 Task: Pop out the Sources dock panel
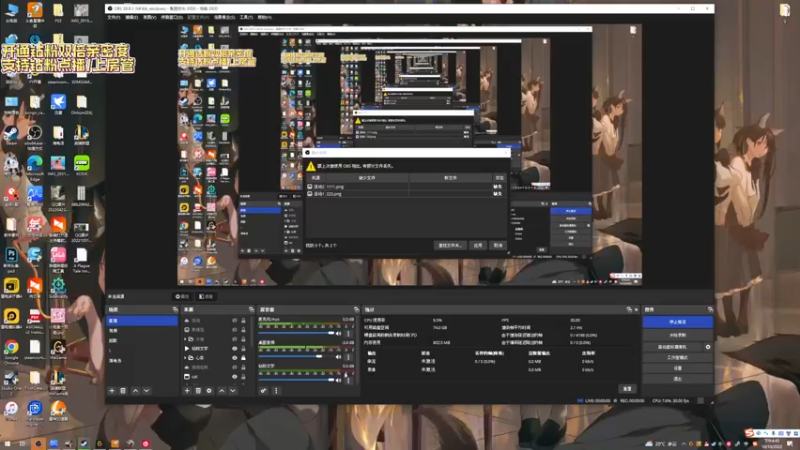point(251,310)
